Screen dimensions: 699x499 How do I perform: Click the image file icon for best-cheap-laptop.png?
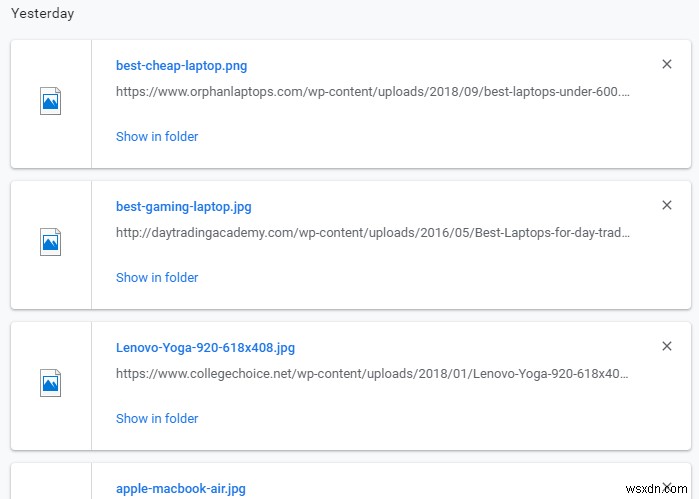pyautogui.click(x=50, y=101)
